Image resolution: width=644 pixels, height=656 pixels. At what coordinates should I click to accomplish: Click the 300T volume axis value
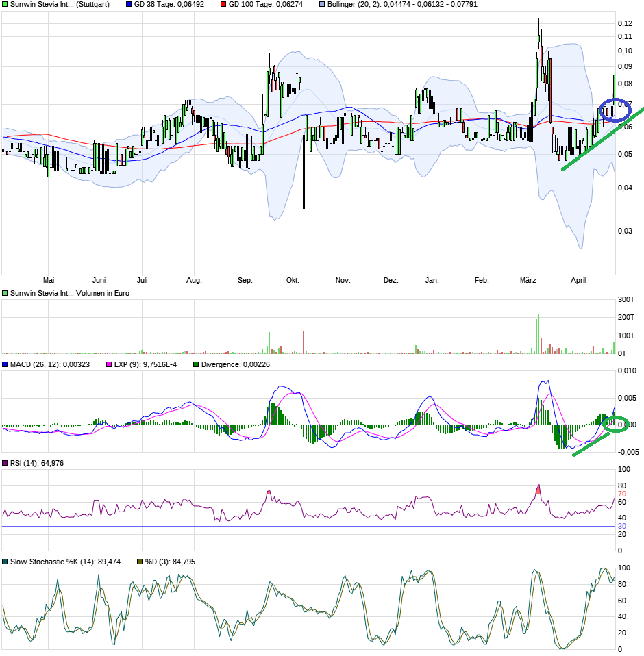click(626, 299)
